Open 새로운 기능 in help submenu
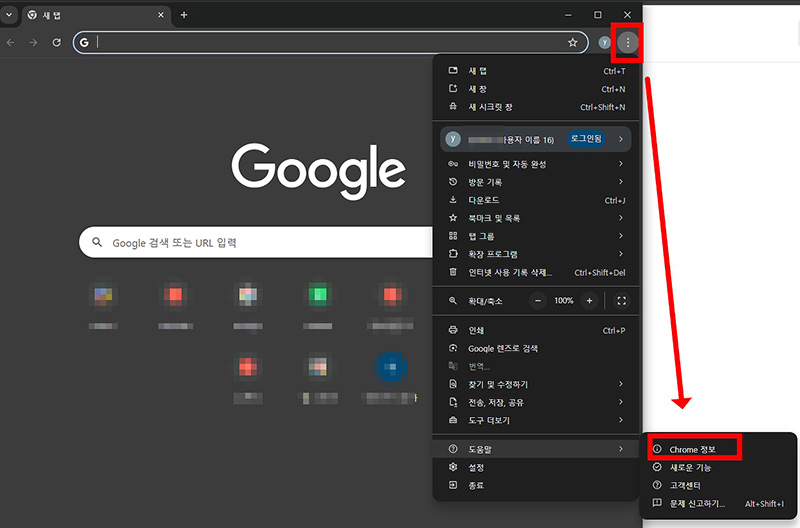800x528 pixels. coord(718,467)
